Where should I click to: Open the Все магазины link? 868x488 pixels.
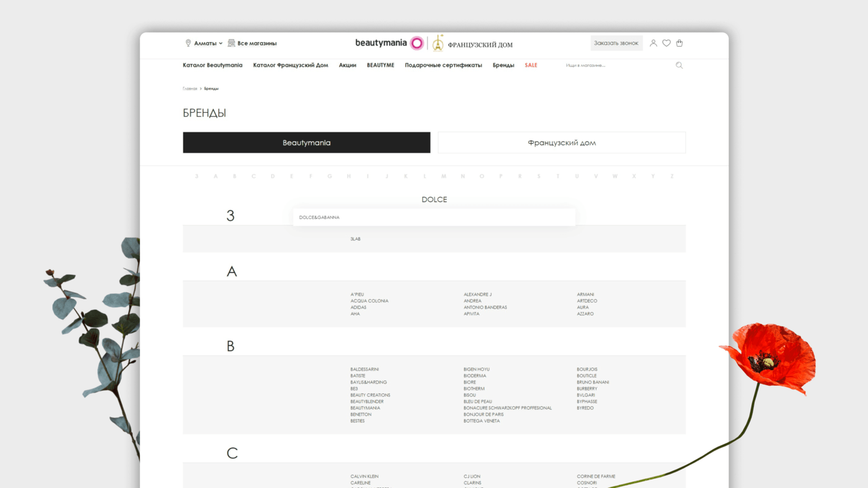tap(257, 43)
